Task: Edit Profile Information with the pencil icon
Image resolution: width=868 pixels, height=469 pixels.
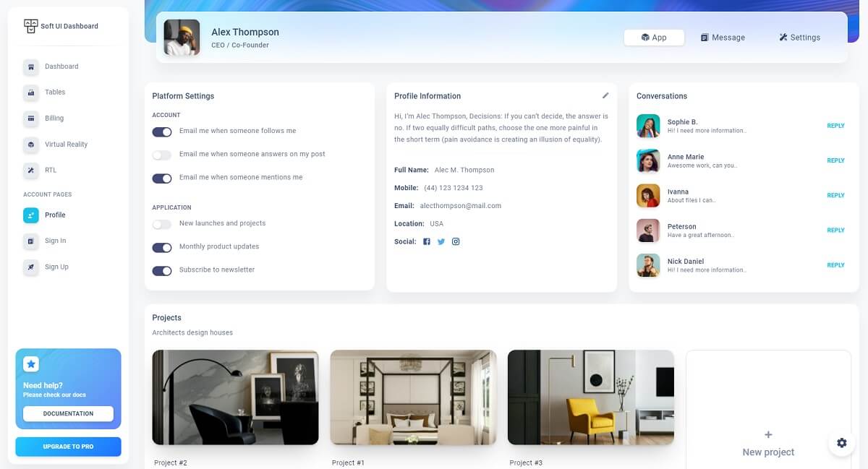Action: tap(605, 95)
